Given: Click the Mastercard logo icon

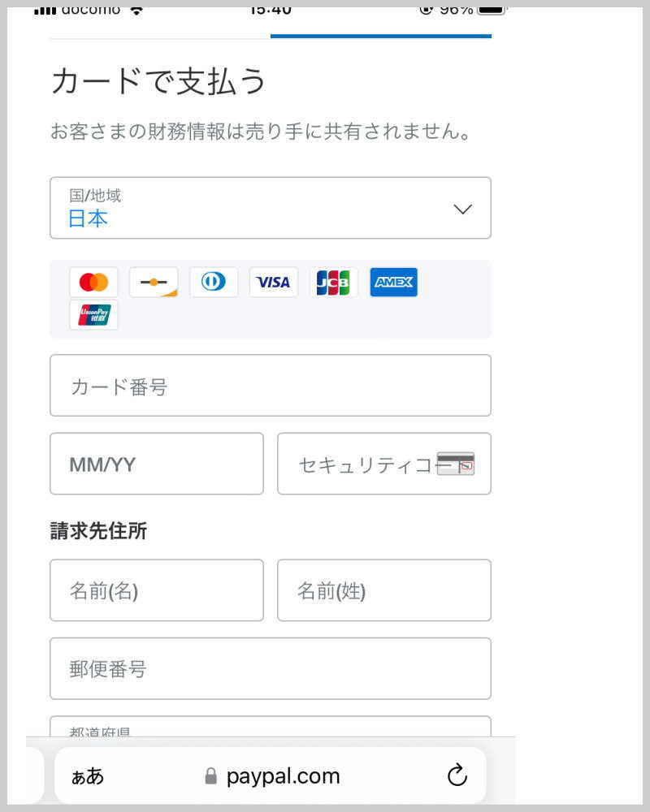Looking at the screenshot, I should point(93,283).
